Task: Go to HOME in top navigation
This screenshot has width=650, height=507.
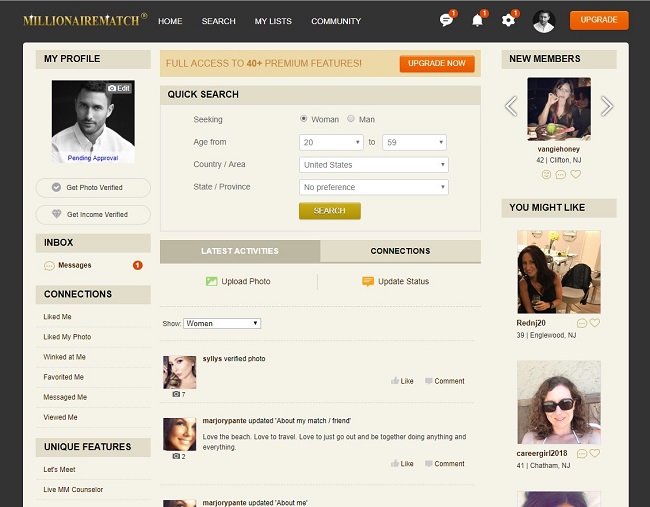Action: 170,21
